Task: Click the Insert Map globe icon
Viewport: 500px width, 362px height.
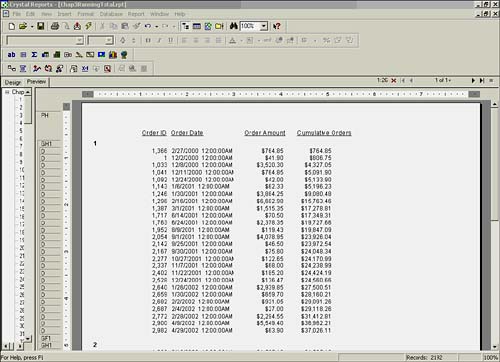Action: pyautogui.click(x=124, y=55)
